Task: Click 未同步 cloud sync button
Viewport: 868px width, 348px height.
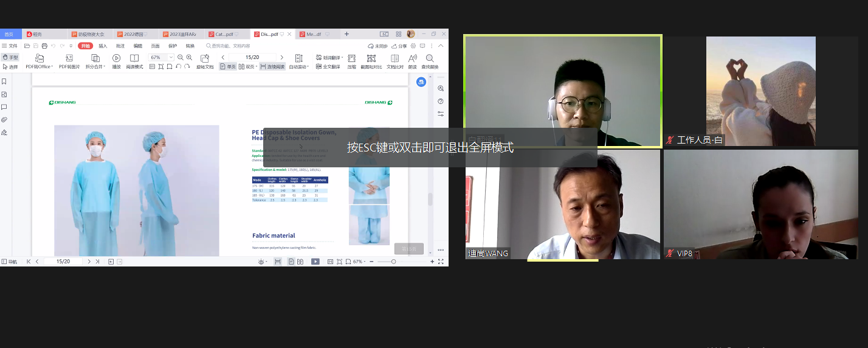Action: [378, 46]
